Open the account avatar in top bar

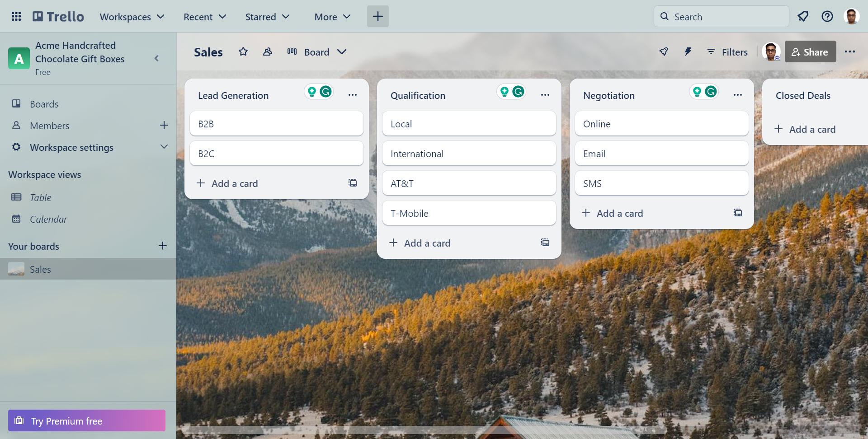click(852, 17)
